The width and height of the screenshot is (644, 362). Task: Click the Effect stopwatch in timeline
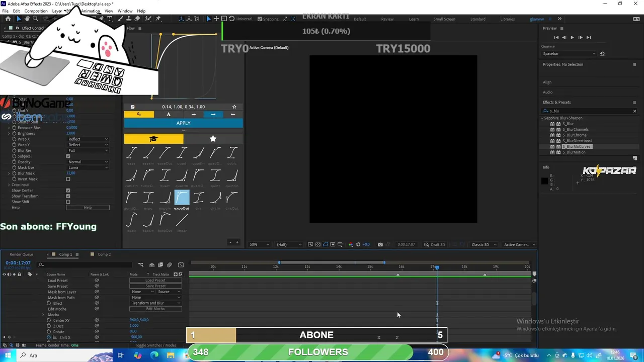49,303
